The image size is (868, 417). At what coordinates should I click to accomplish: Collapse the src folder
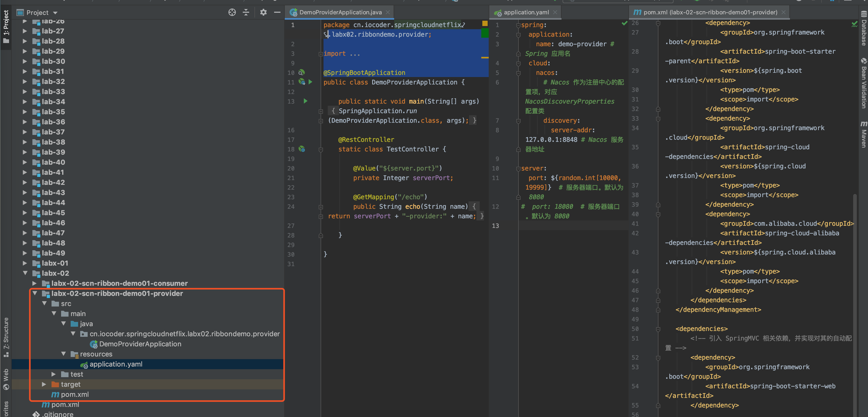[x=44, y=304]
